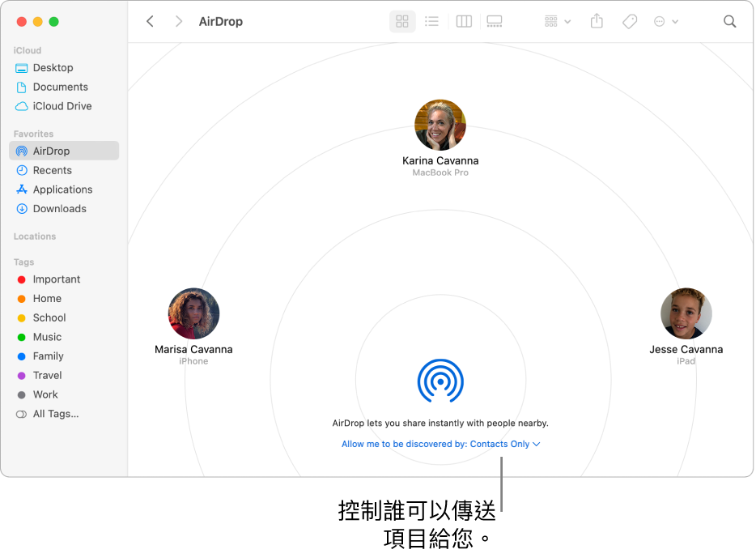The width and height of the screenshot is (756, 558).
Task: Click Karina Cavanna's MacBook Pro avatar
Action: (440, 125)
